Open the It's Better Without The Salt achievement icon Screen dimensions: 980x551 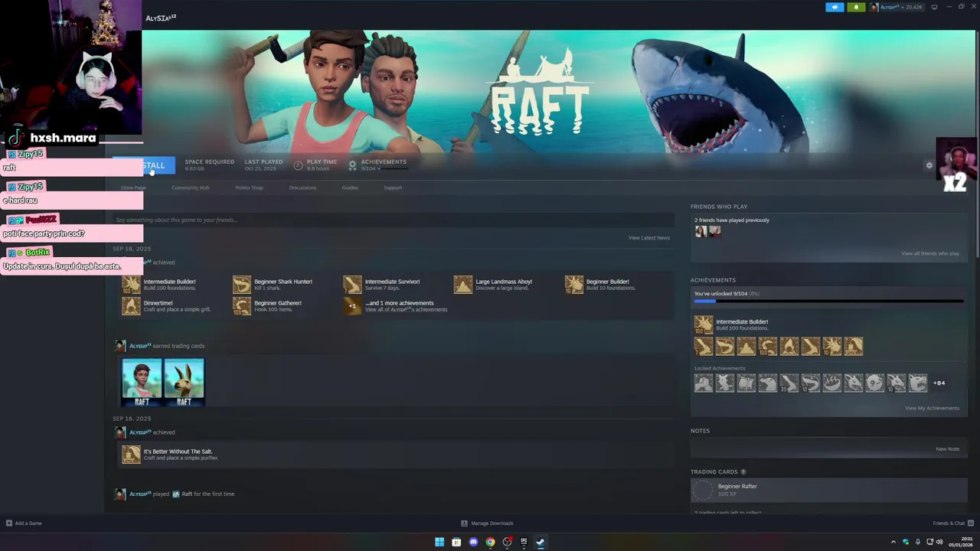click(131, 455)
